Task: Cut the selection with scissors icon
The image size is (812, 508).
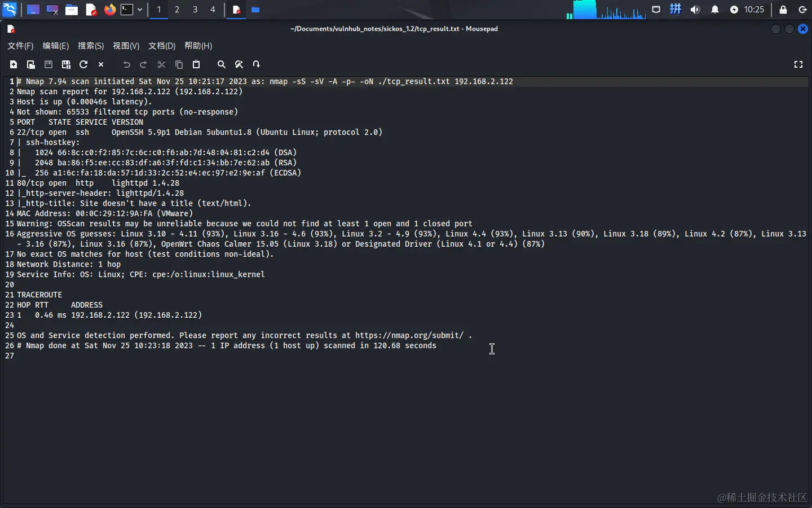Action: point(161,64)
